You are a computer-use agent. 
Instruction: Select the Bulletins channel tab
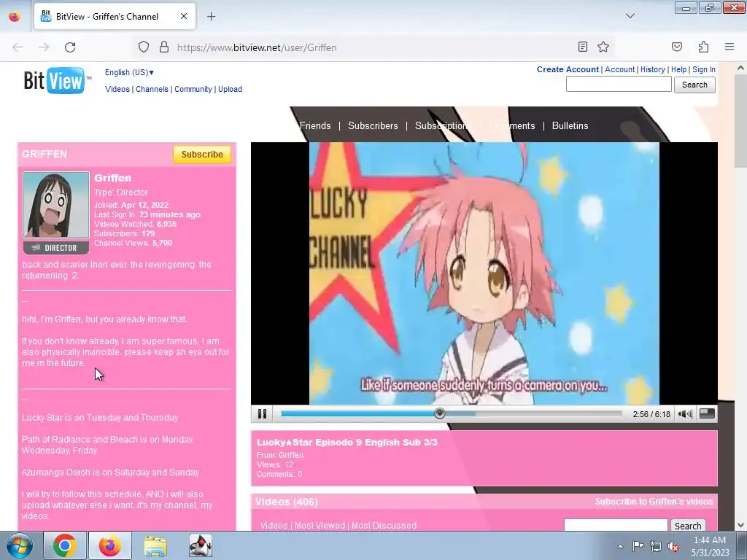click(x=570, y=125)
